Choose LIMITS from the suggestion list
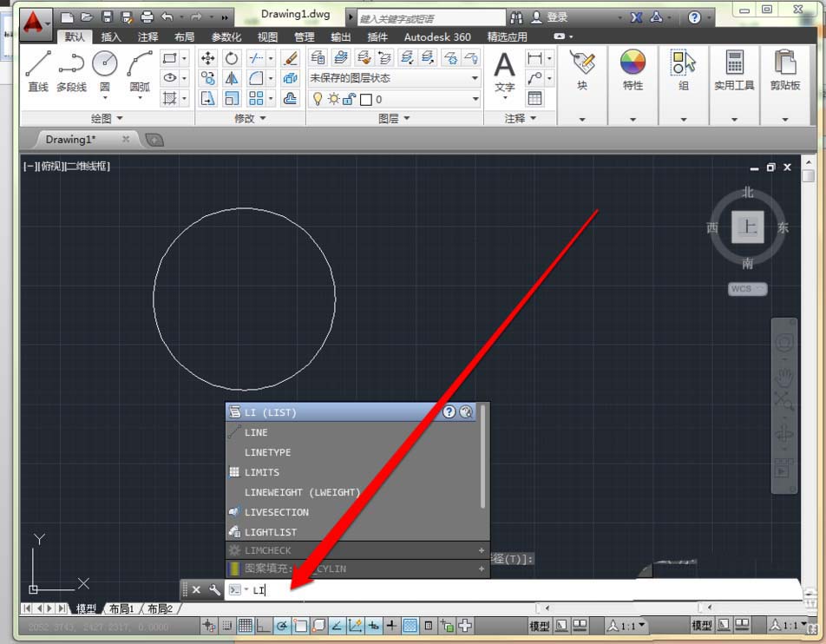This screenshot has height=644, width=826. (352, 472)
